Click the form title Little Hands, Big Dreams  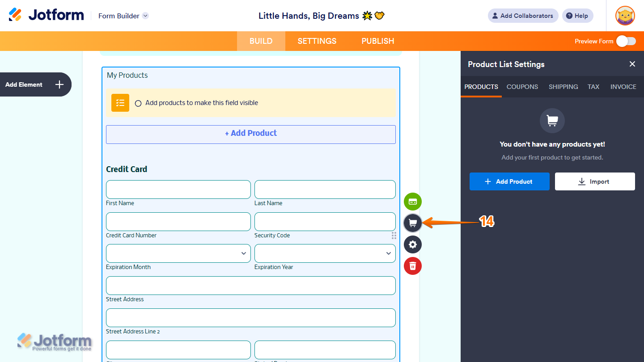[322, 16]
